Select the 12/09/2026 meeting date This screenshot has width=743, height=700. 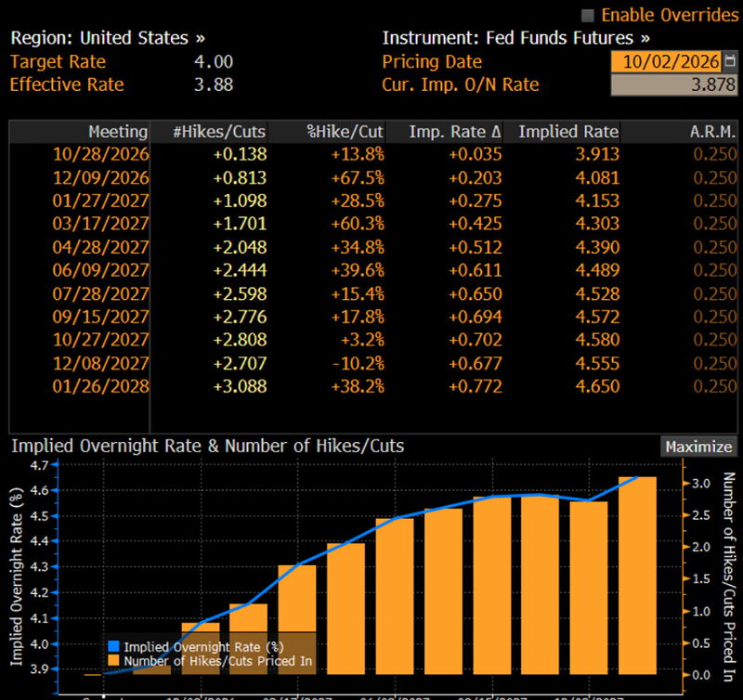(x=100, y=178)
